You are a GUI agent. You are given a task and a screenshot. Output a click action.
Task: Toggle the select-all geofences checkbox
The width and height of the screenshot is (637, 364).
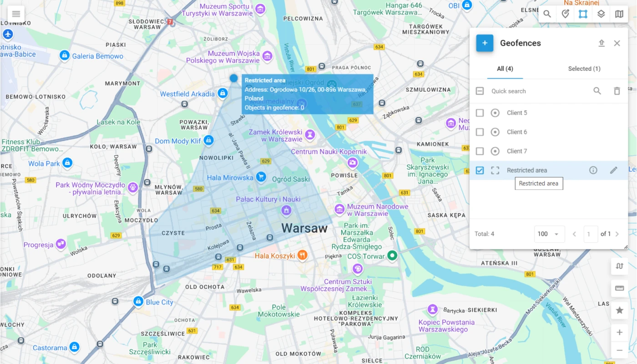[x=480, y=91]
